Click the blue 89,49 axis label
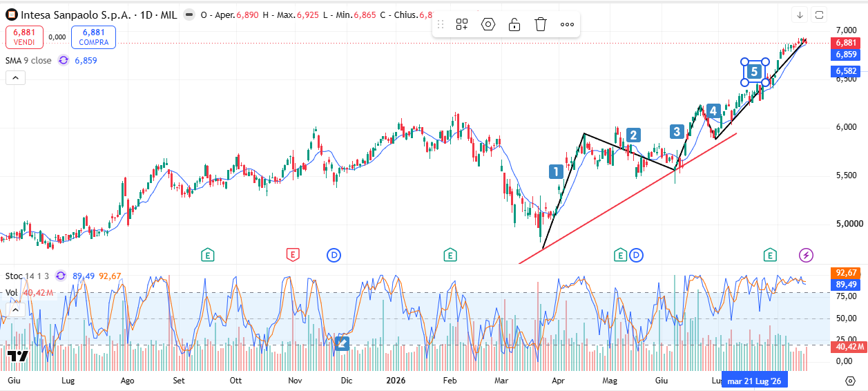868x391 pixels. 846,284
